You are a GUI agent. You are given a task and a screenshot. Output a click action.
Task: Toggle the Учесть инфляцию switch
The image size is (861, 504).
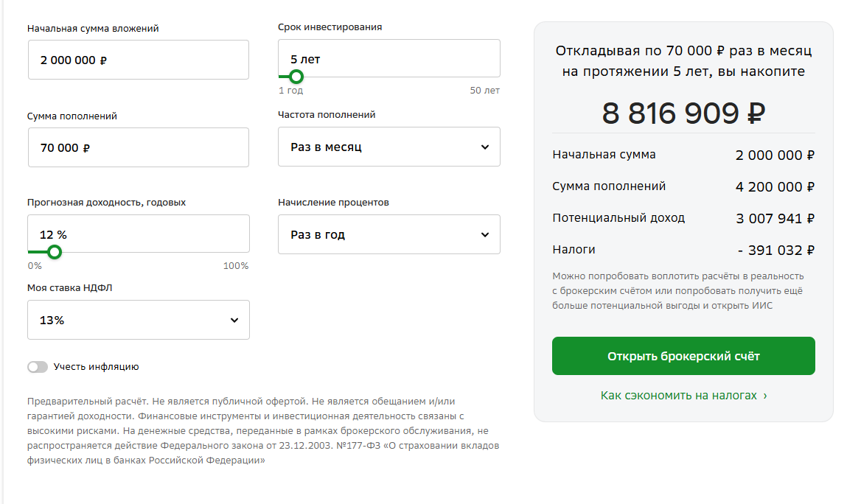coord(38,367)
